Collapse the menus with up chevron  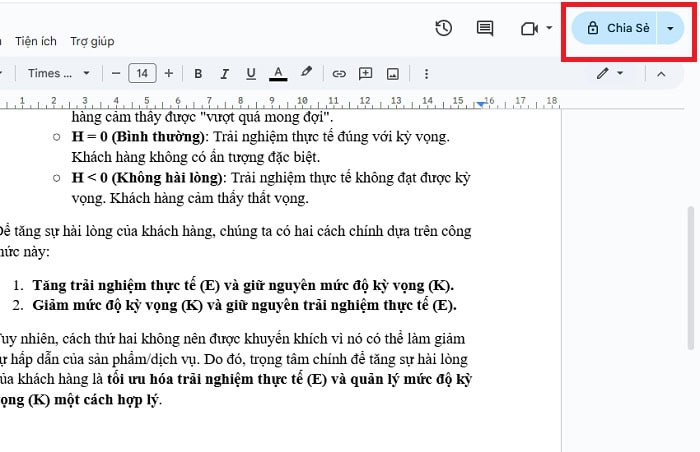[661, 74]
